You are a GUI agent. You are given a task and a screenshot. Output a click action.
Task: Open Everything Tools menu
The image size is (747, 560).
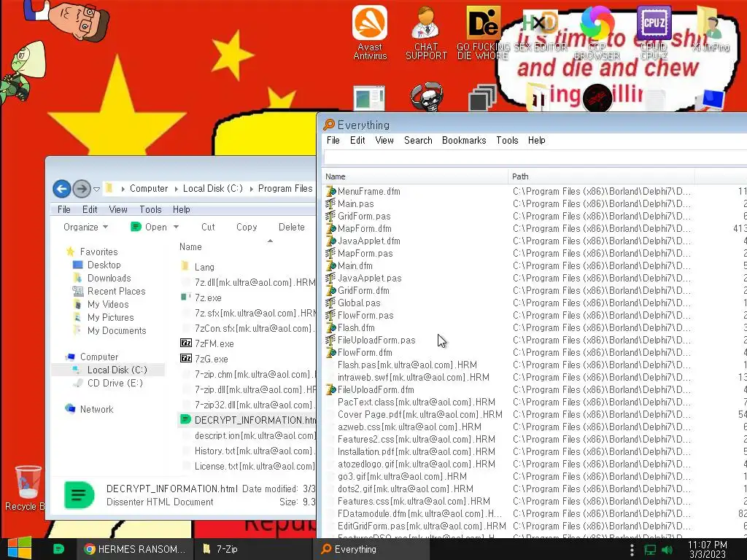507,141
